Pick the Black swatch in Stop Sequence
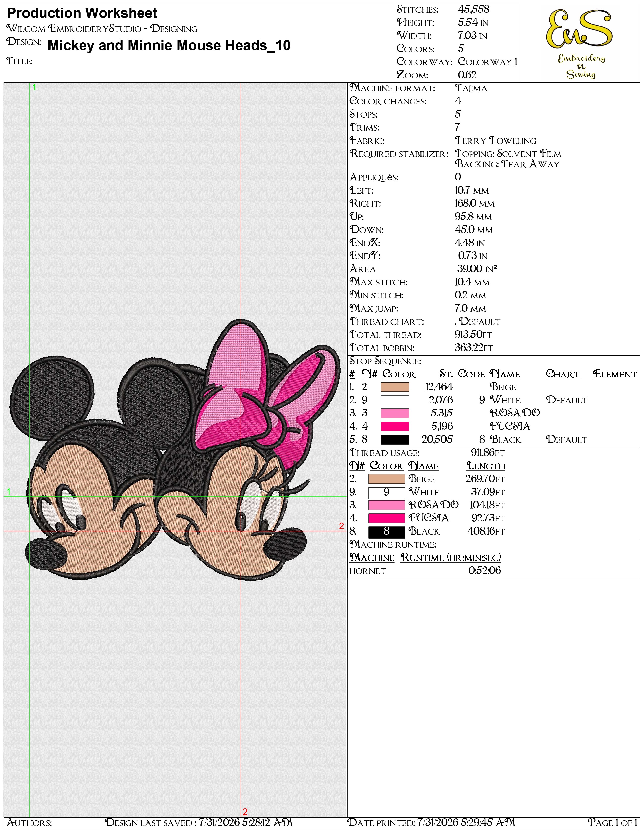Screen dimensions: 644x834 coord(395,439)
